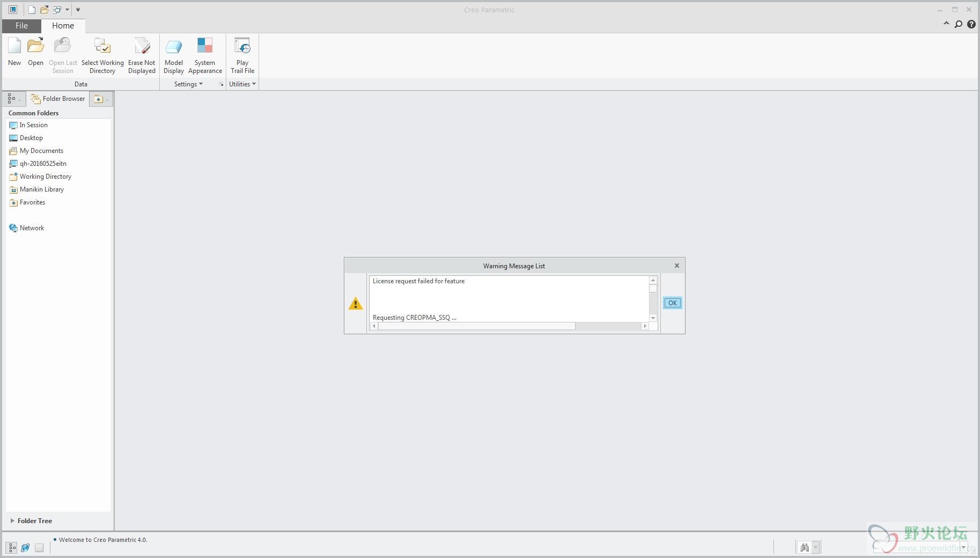Image resolution: width=980 pixels, height=558 pixels.
Task: Click the Open ribbon button
Action: pos(35,52)
